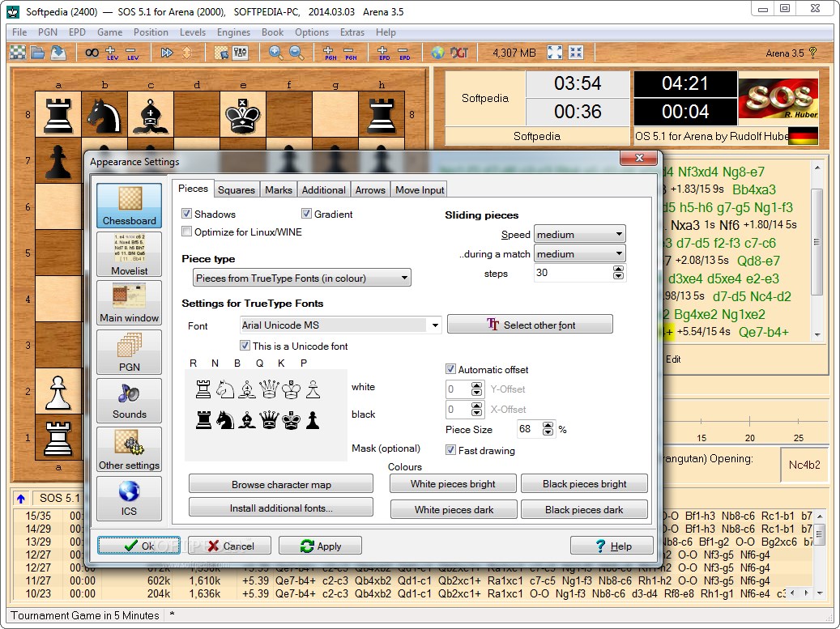Open the Main window settings category
Viewport: 840px width, 629px height.
(129, 303)
